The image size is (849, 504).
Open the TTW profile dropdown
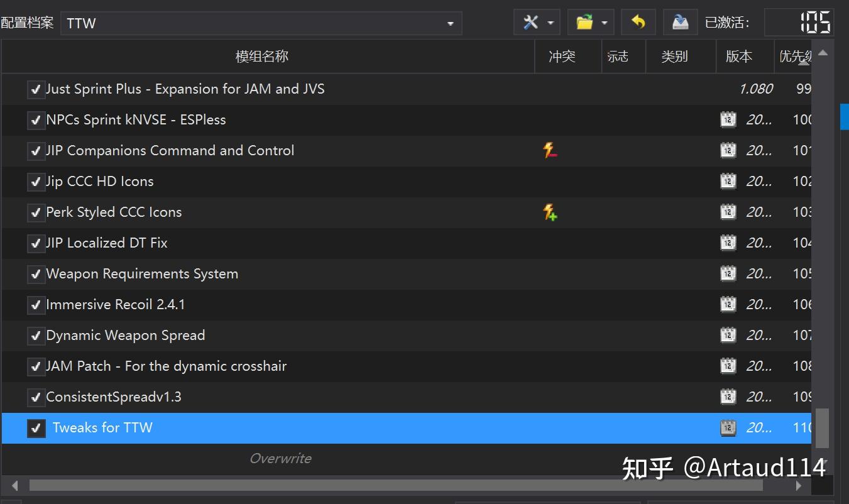point(450,23)
